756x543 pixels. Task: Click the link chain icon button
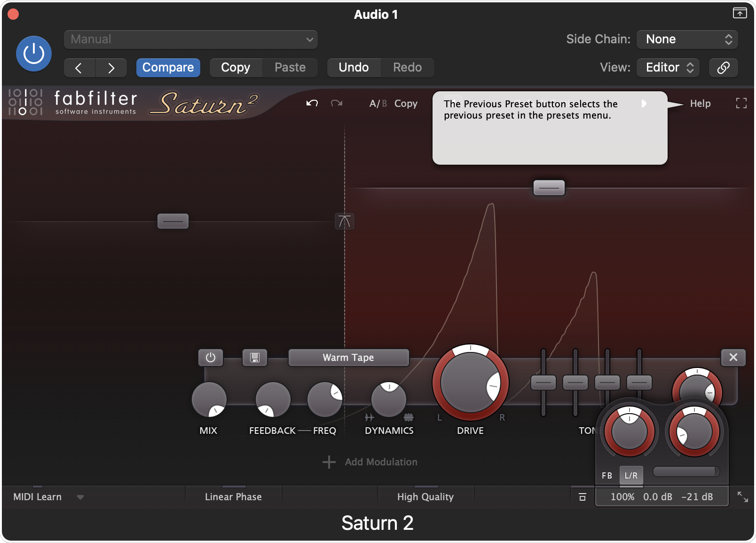tap(723, 68)
